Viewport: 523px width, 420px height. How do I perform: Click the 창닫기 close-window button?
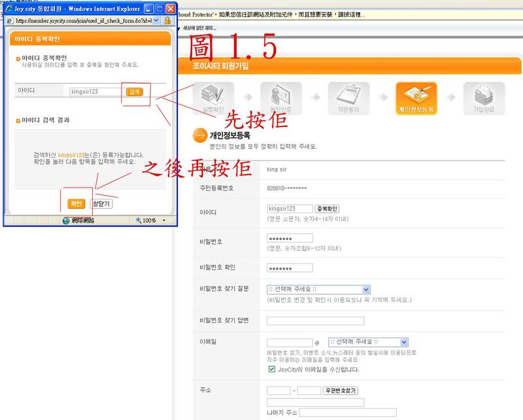102,203
